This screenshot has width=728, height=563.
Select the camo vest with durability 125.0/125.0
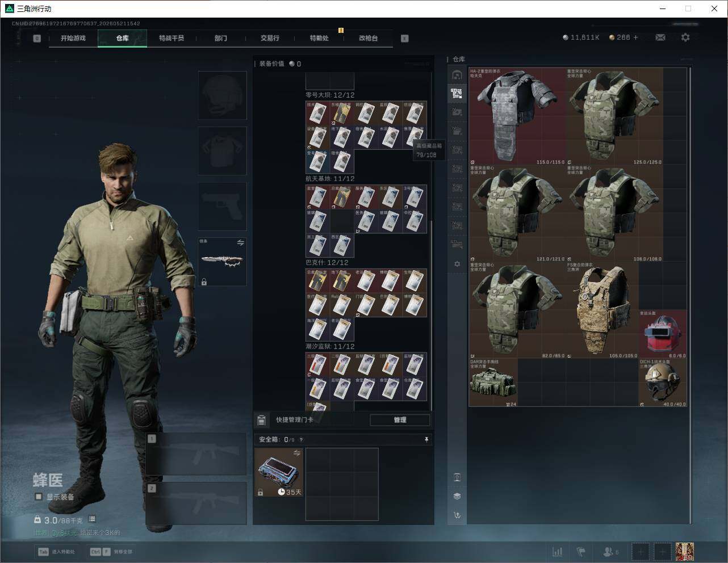614,116
